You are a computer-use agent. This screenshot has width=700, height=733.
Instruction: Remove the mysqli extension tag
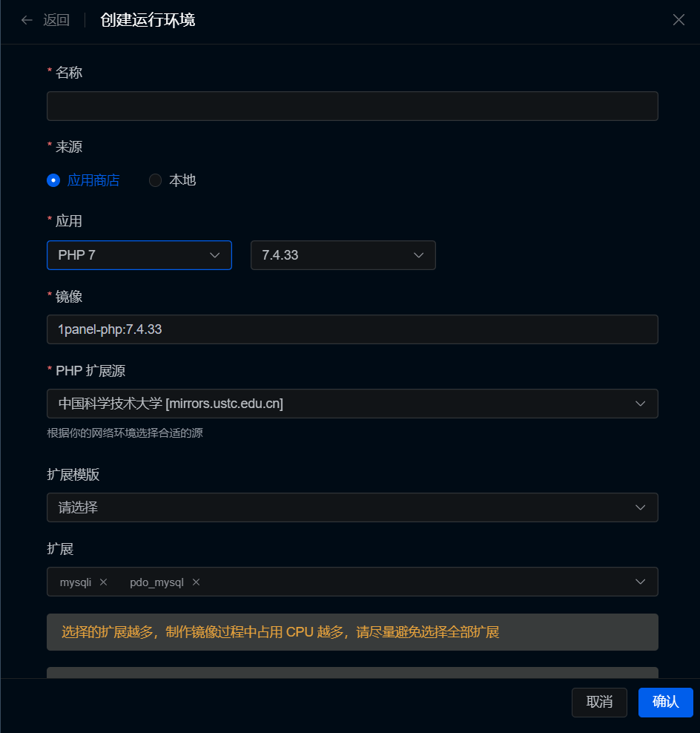tap(103, 582)
